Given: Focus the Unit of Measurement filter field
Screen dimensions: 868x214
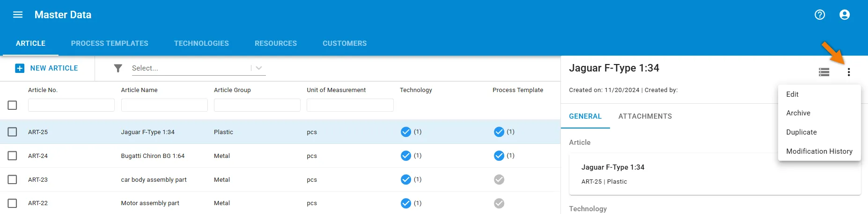Looking at the screenshot, I should point(350,105).
